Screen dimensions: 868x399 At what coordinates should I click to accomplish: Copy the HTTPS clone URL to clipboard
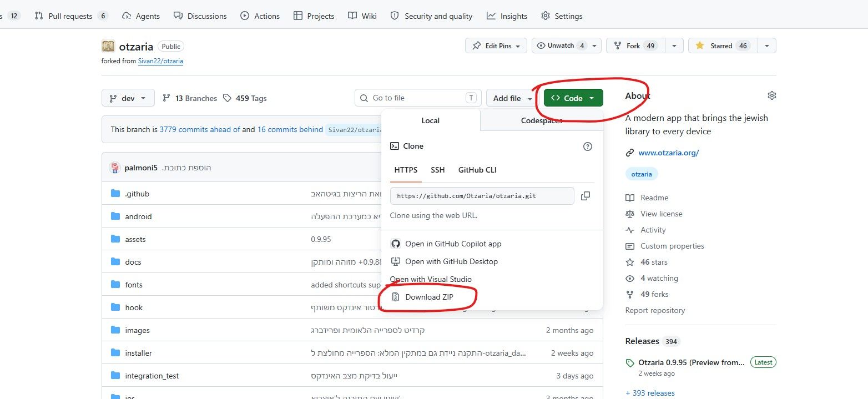[x=585, y=196]
